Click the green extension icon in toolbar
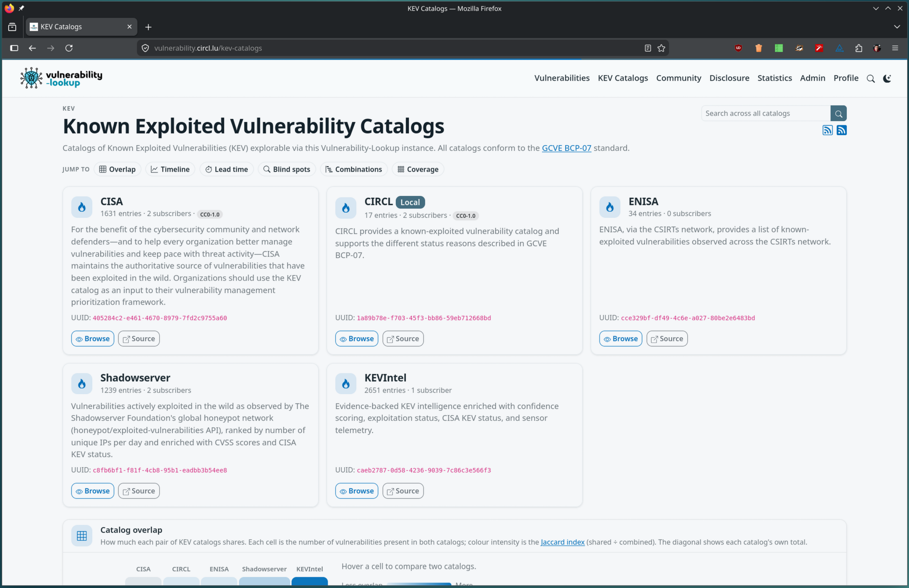 tap(779, 48)
